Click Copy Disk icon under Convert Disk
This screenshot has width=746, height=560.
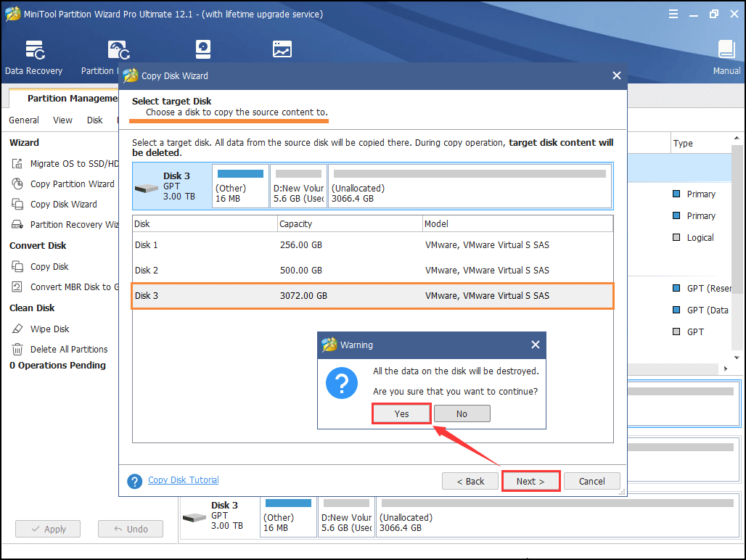(x=17, y=266)
